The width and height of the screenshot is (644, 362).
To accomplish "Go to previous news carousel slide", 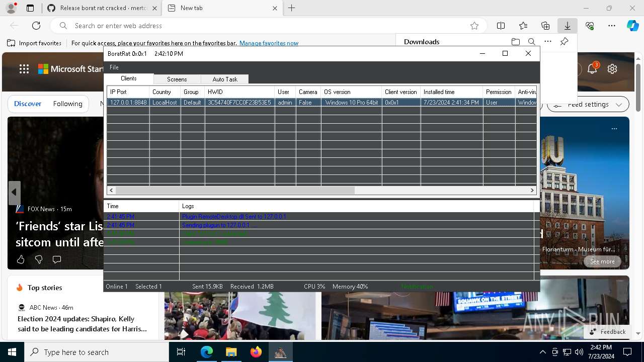I will 14,192.
